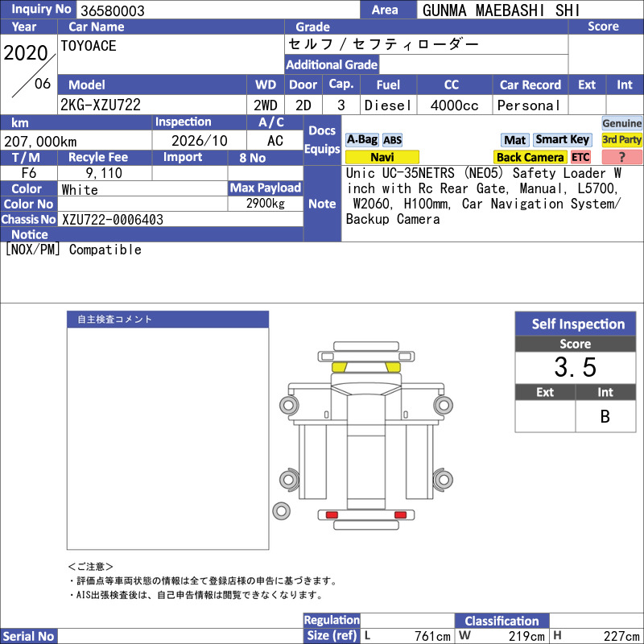Click the Classification header
Viewport: 644px width, 644px height.
pos(502,621)
